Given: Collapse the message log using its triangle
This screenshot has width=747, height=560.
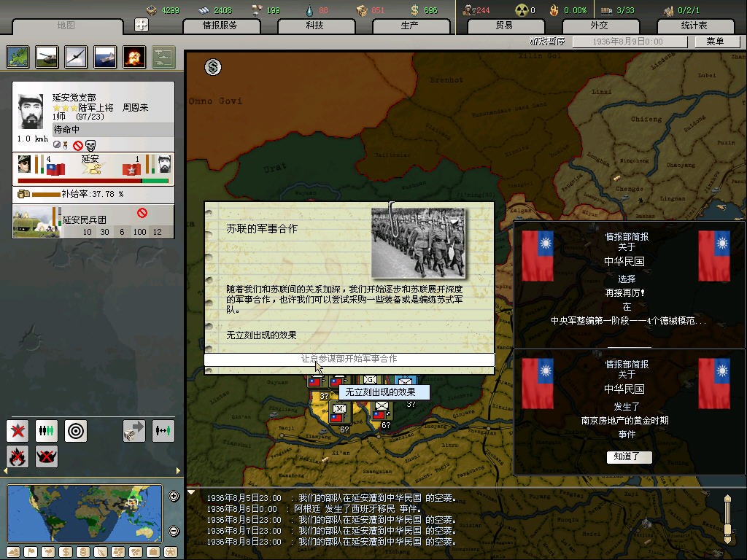Looking at the screenshot, I should click(192, 492).
